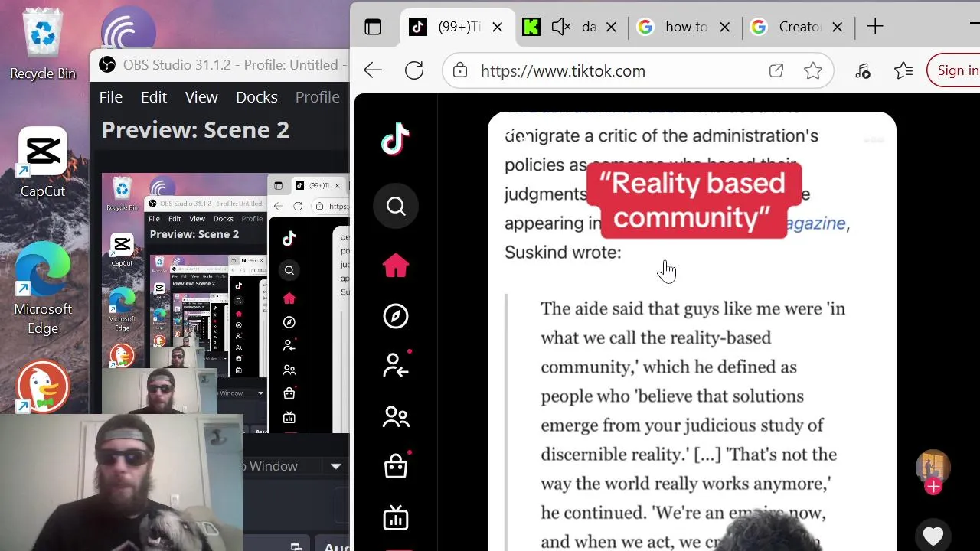Open TikTok Friends icon
The width and height of the screenshot is (980, 551).
[x=396, y=417]
